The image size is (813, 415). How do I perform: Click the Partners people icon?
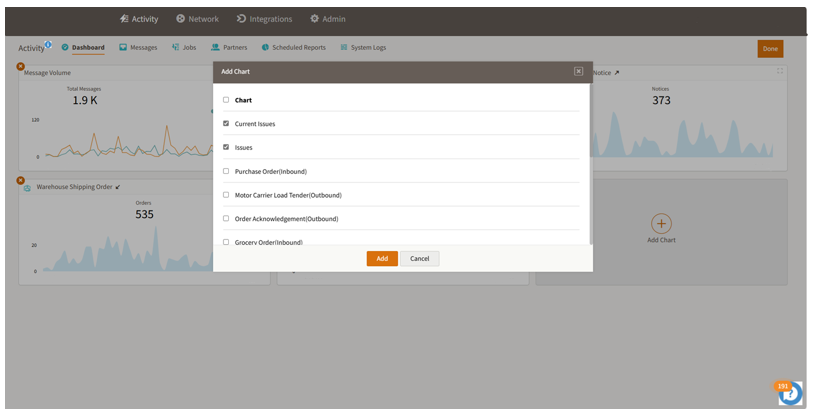215,47
